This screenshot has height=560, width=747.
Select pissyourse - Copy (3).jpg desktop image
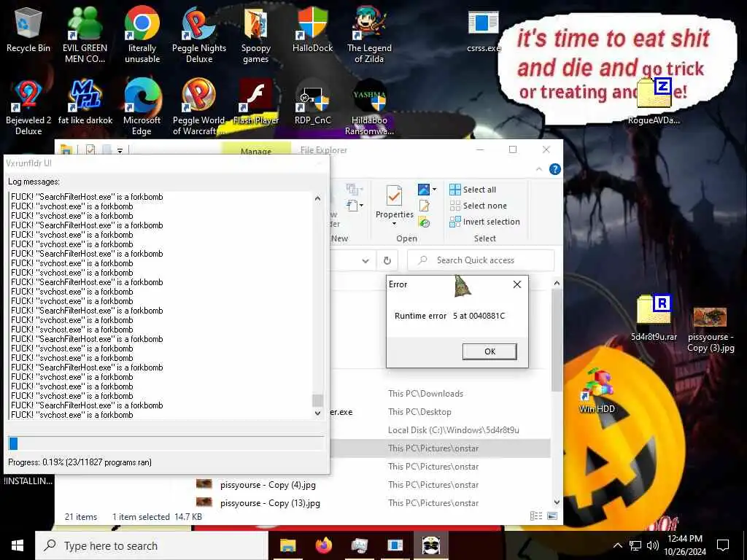click(x=711, y=329)
